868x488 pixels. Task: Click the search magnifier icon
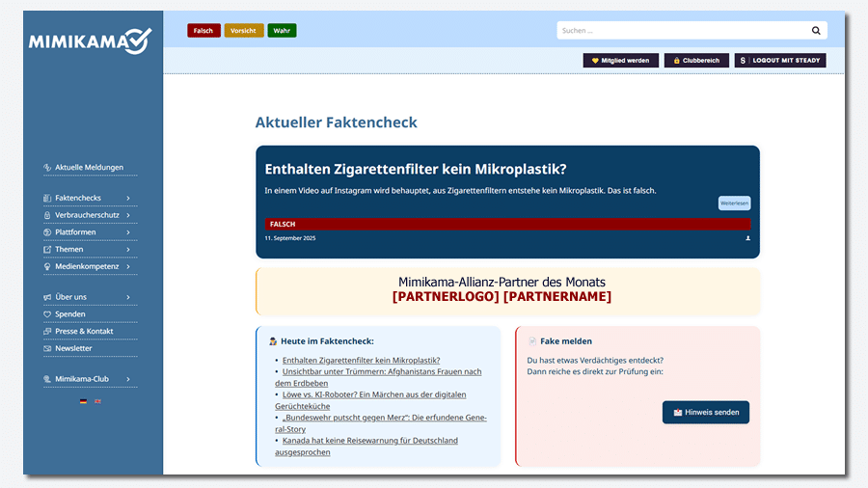(x=816, y=31)
